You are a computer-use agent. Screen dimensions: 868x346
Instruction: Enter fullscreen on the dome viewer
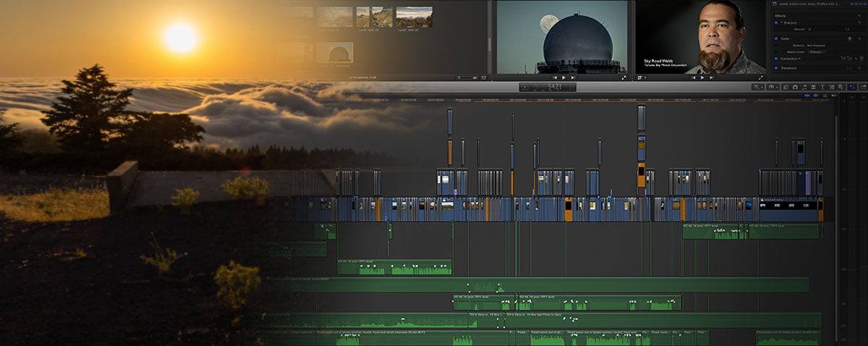(x=624, y=77)
